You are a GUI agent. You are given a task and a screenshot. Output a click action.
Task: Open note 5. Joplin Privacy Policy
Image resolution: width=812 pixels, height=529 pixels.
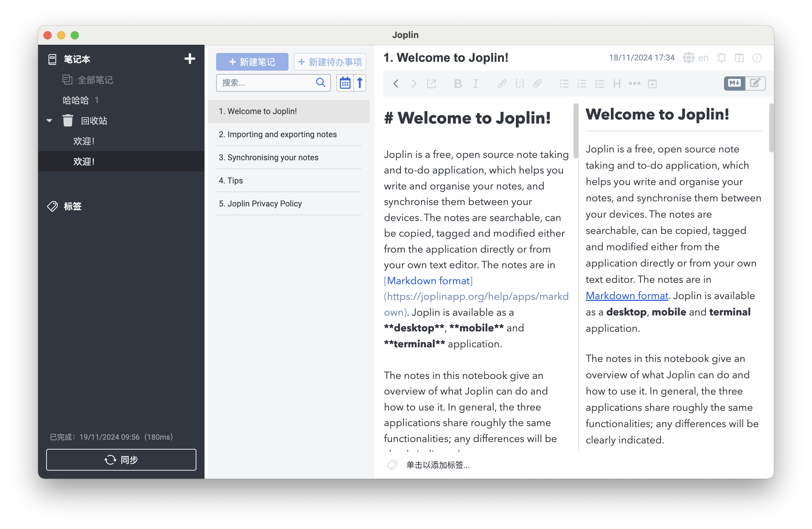[289, 204]
